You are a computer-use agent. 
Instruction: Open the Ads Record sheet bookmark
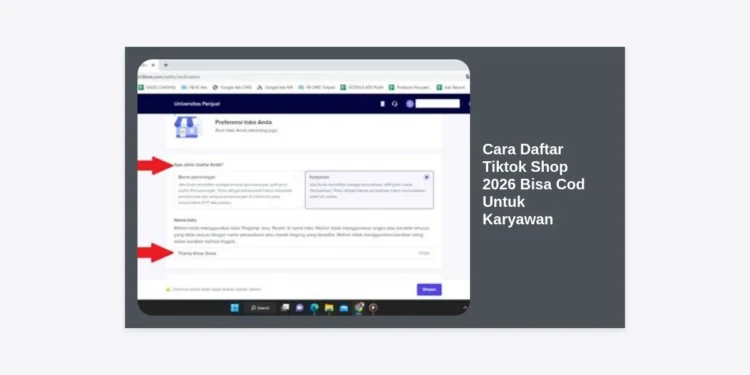coord(451,88)
